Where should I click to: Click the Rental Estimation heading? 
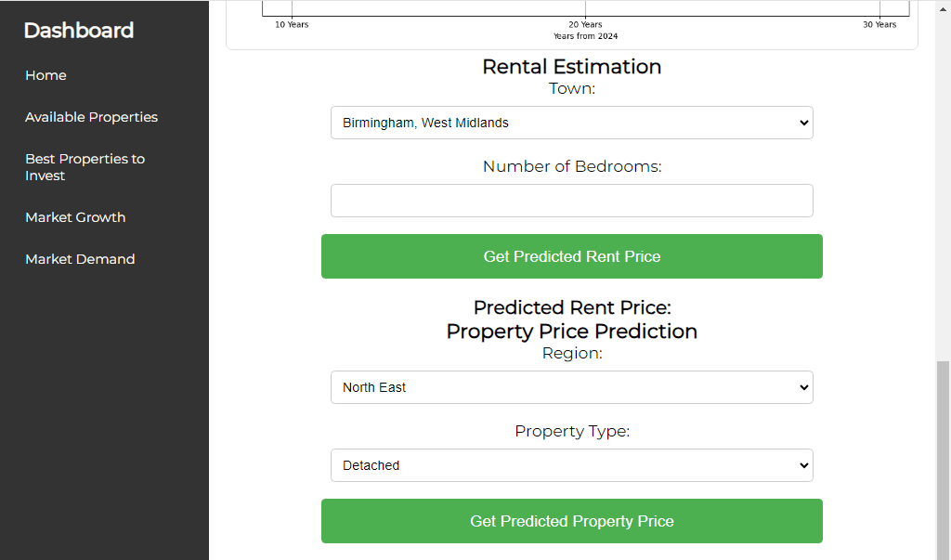[571, 66]
